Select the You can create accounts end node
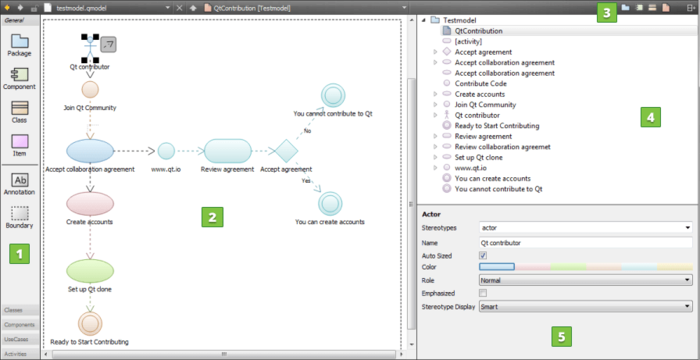700x360 pixels. coord(330,203)
